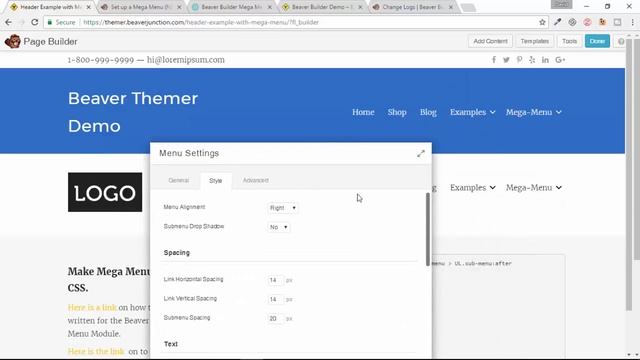Click the page vertical scrollbar
The height and width of the screenshot is (360, 640).
629,176
